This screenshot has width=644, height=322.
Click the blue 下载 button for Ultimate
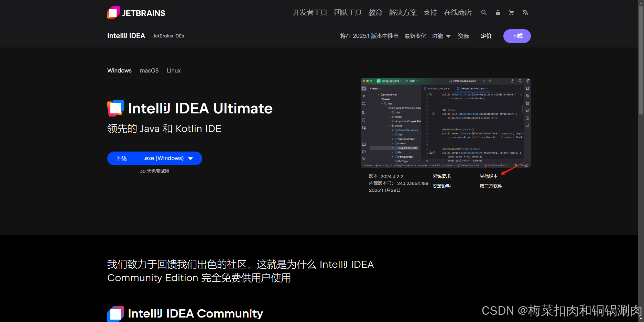121,158
